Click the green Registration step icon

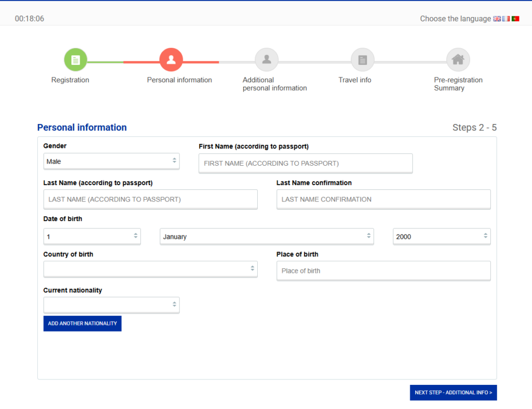76,60
